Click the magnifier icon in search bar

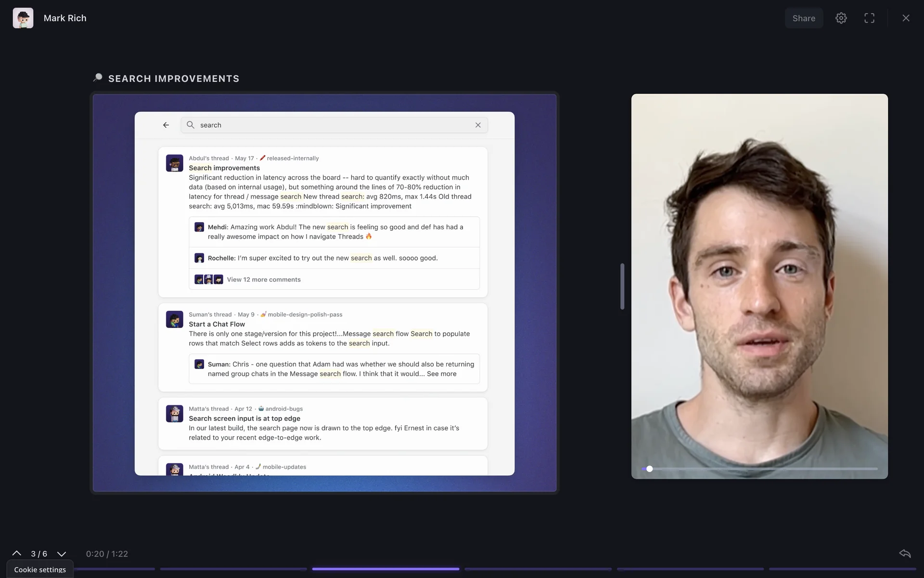[191, 125]
